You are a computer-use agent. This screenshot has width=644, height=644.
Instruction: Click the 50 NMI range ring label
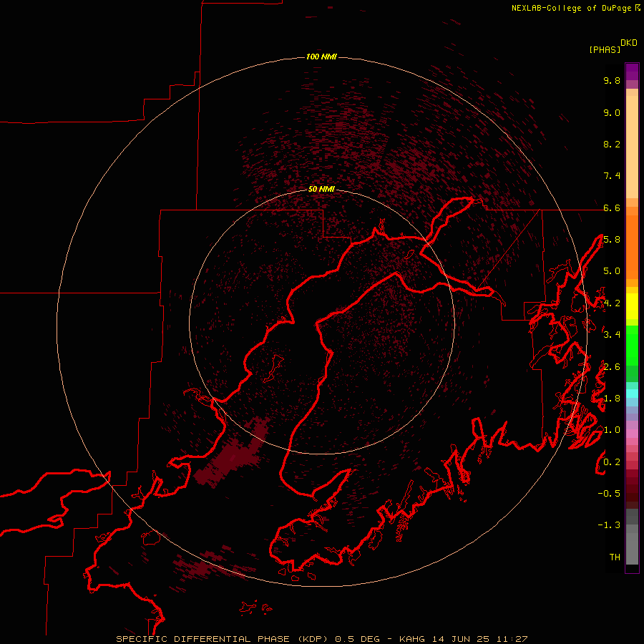click(321, 189)
